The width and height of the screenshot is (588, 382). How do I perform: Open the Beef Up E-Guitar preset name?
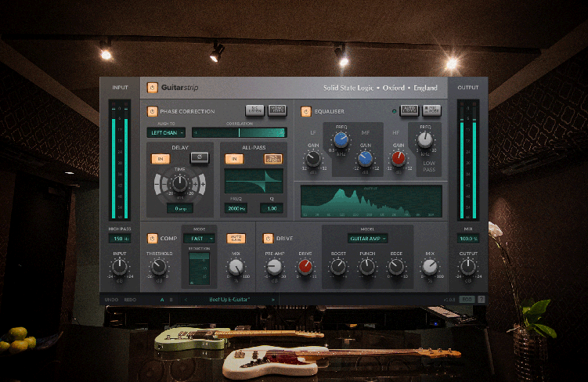click(x=229, y=300)
